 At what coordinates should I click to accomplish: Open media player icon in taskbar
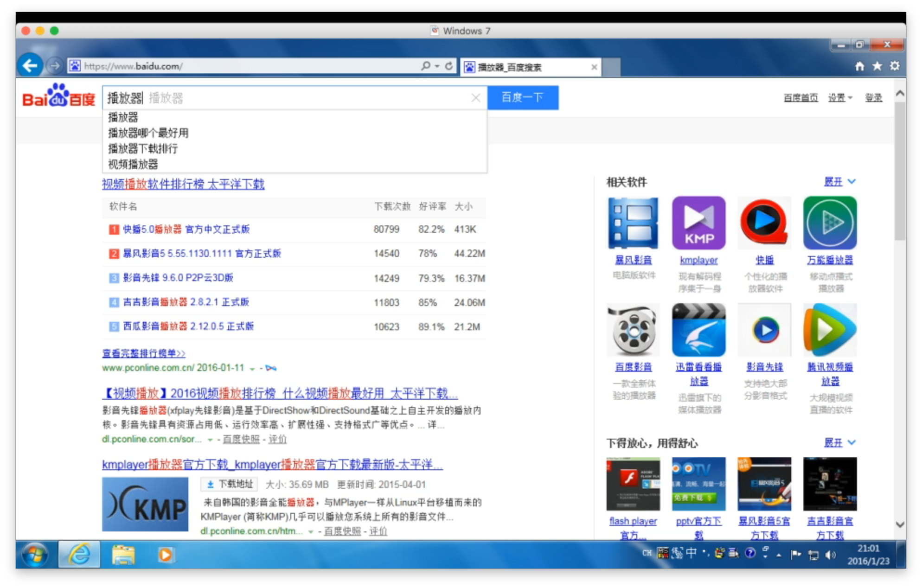[x=165, y=555]
